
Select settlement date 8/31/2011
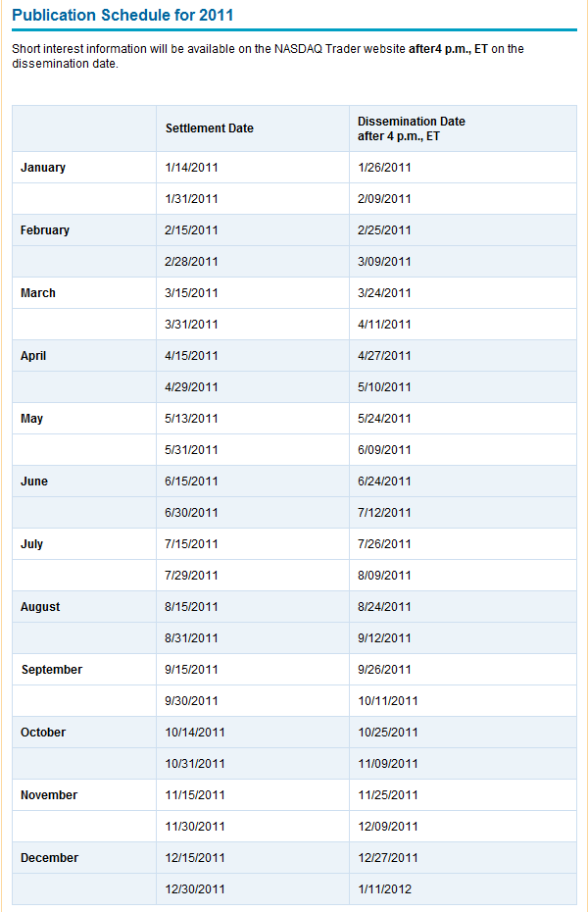pyautogui.click(x=191, y=638)
